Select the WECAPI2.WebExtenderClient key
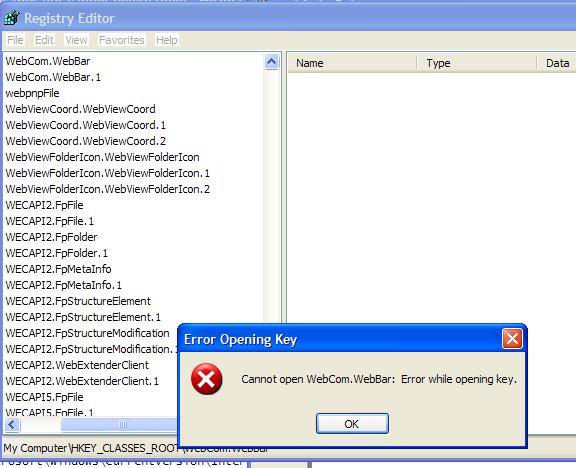 [77, 365]
